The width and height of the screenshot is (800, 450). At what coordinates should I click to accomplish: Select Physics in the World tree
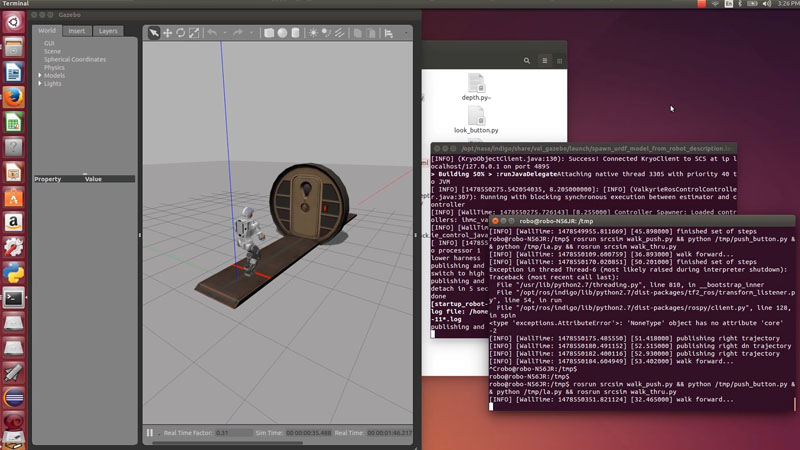click(x=54, y=67)
